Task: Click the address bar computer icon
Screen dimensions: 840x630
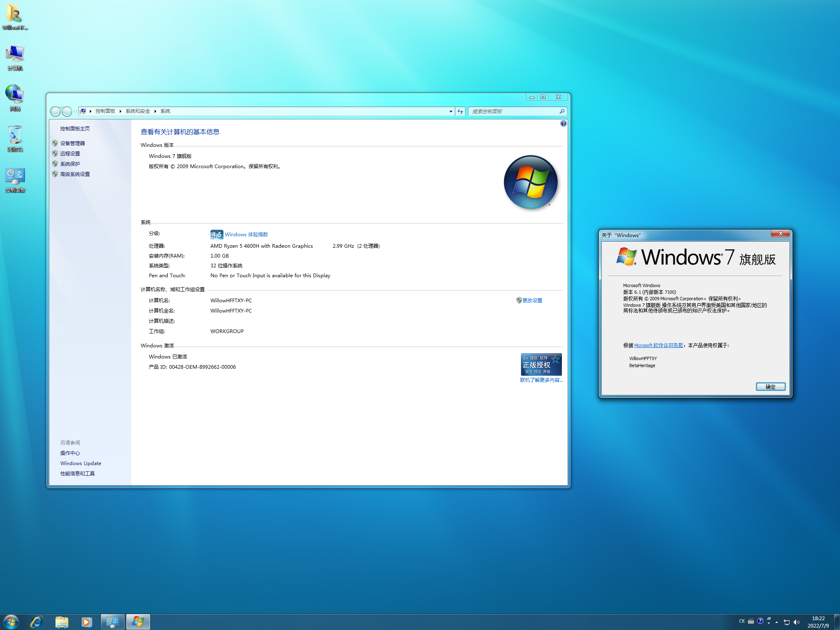Action: click(x=83, y=111)
